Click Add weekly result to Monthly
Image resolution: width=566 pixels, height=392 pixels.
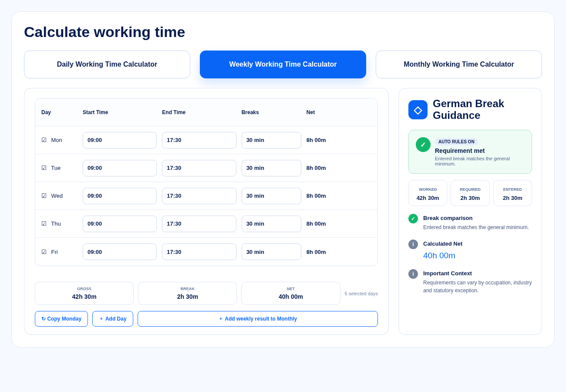pyautogui.click(x=258, y=319)
